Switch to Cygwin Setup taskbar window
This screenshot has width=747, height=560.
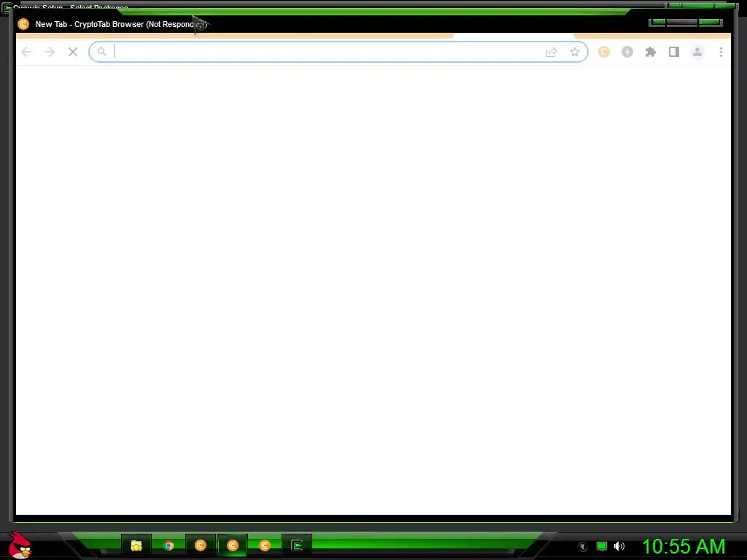coord(297,545)
